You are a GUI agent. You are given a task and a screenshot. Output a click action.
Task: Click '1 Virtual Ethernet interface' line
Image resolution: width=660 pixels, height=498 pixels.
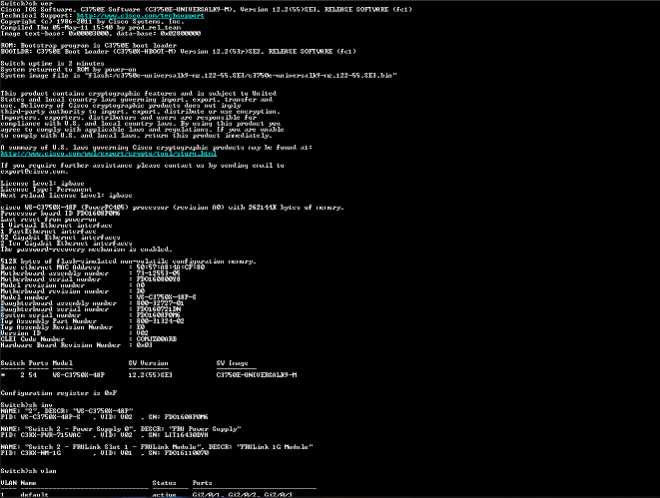(x=56, y=225)
